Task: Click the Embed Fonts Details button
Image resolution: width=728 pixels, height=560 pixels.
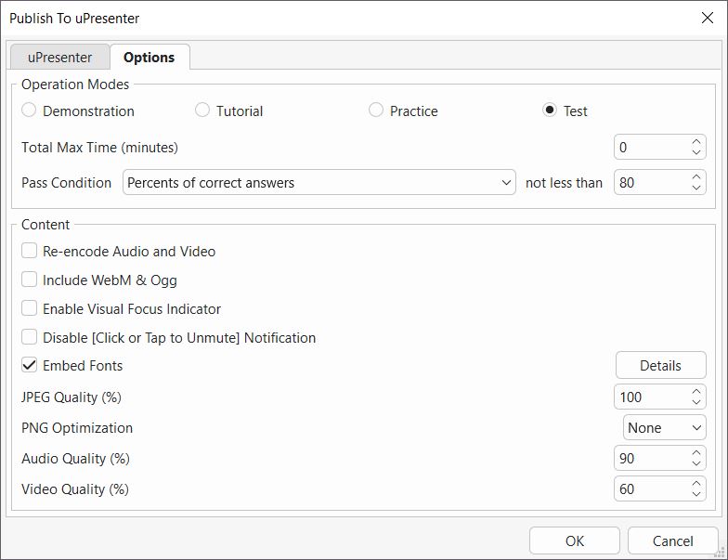Action: click(x=660, y=366)
